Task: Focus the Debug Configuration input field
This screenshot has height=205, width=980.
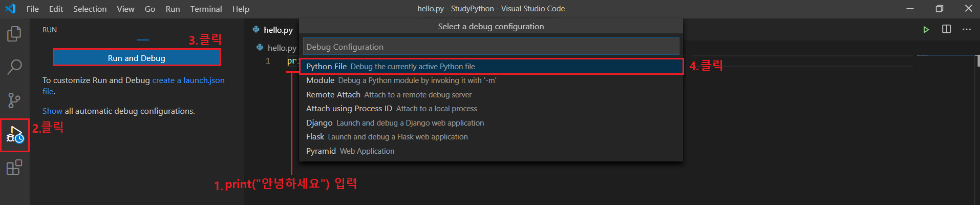Action: [491, 47]
